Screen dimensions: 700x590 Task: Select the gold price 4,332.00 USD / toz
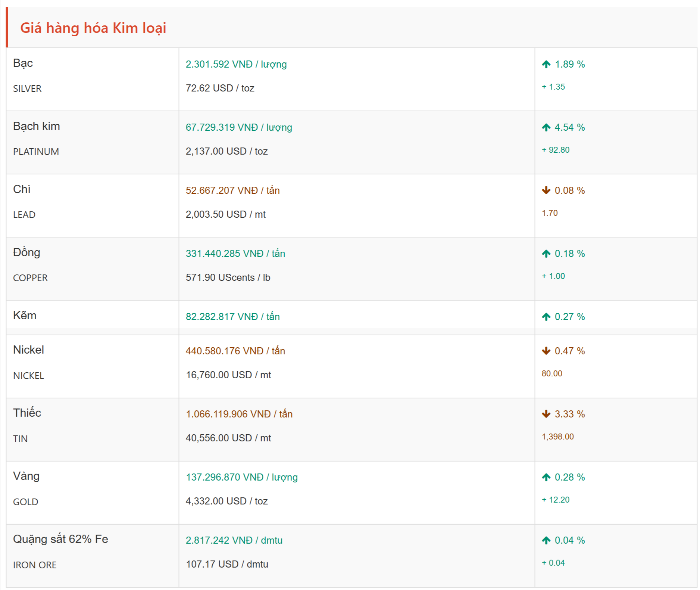[226, 501]
